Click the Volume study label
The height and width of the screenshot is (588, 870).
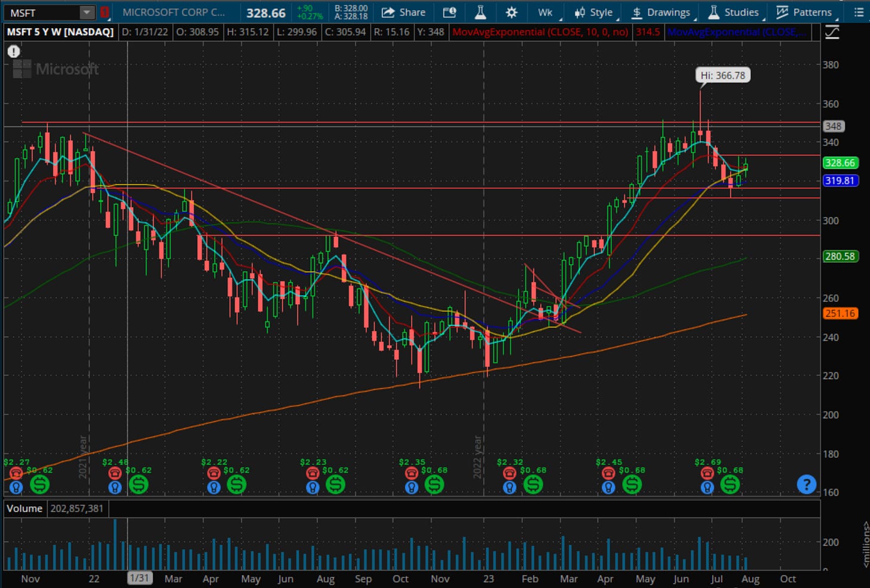24,509
